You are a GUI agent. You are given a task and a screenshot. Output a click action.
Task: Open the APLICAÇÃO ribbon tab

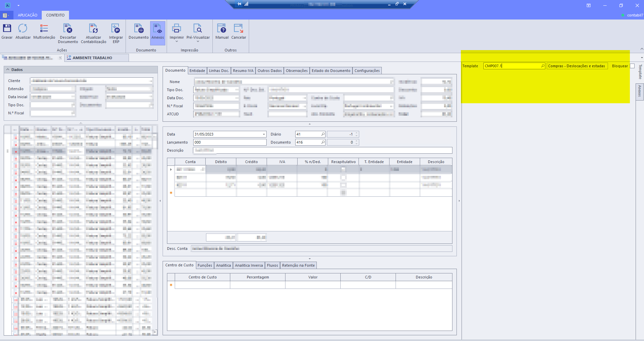[28, 15]
